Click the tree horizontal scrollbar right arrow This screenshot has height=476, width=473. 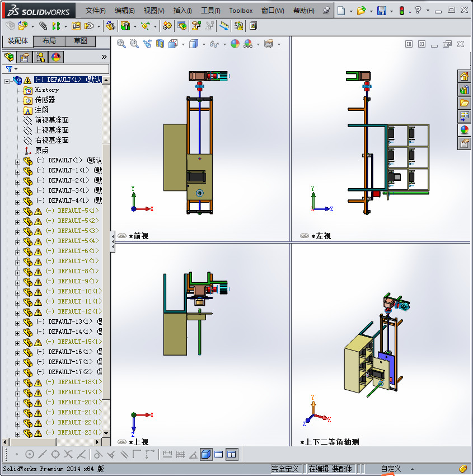pyautogui.click(x=97, y=442)
